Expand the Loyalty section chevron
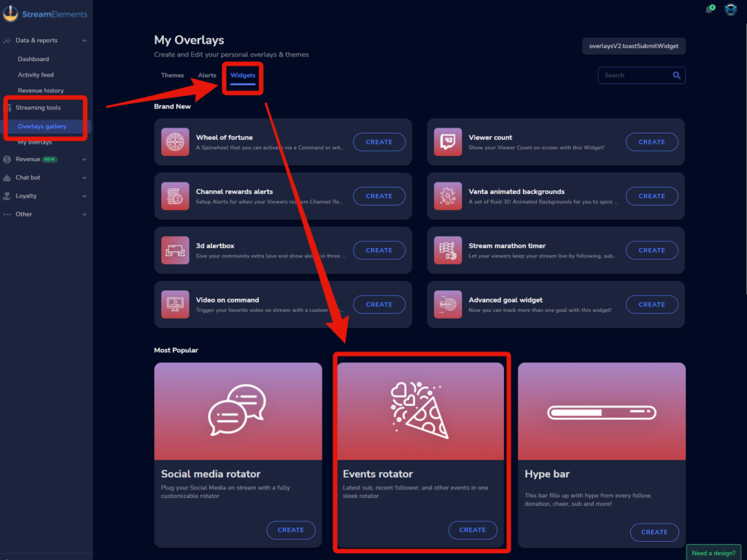Viewport: 747px width, 560px height. coord(85,195)
